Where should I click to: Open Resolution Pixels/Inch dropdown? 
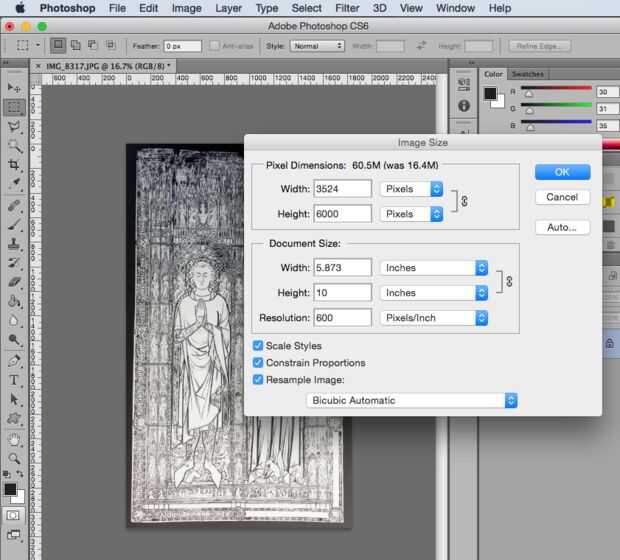click(434, 318)
